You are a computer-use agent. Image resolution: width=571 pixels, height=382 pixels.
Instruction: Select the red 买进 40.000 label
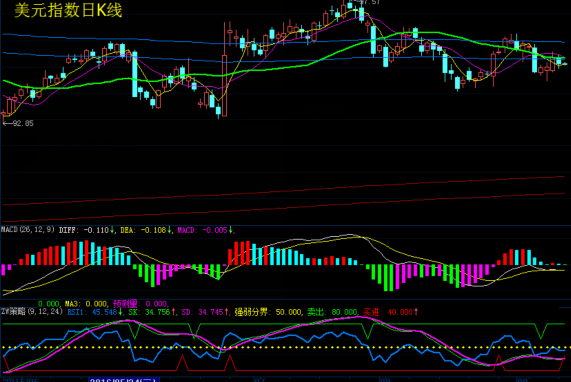(x=388, y=312)
